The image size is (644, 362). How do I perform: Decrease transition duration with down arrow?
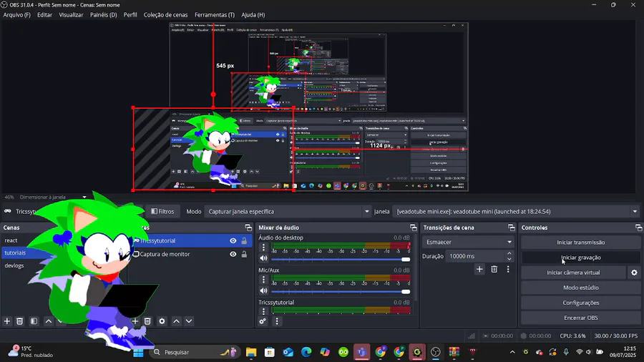click(509, 259)
